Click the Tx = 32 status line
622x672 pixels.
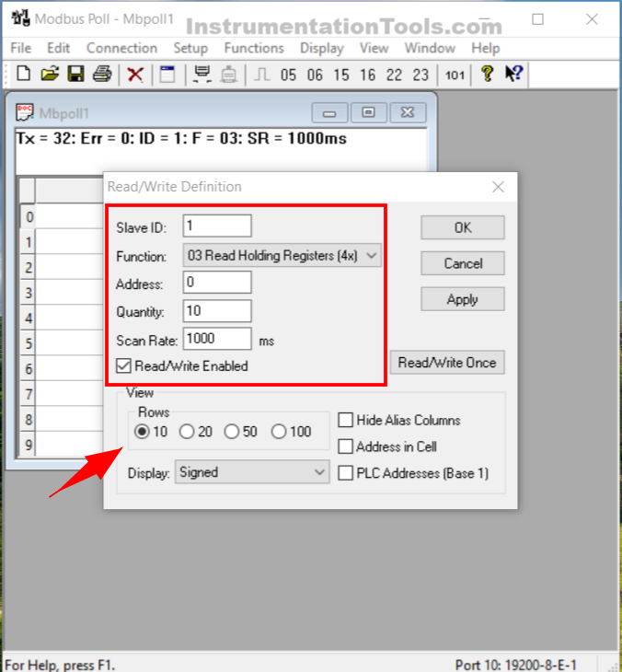[x=180, y=138]
